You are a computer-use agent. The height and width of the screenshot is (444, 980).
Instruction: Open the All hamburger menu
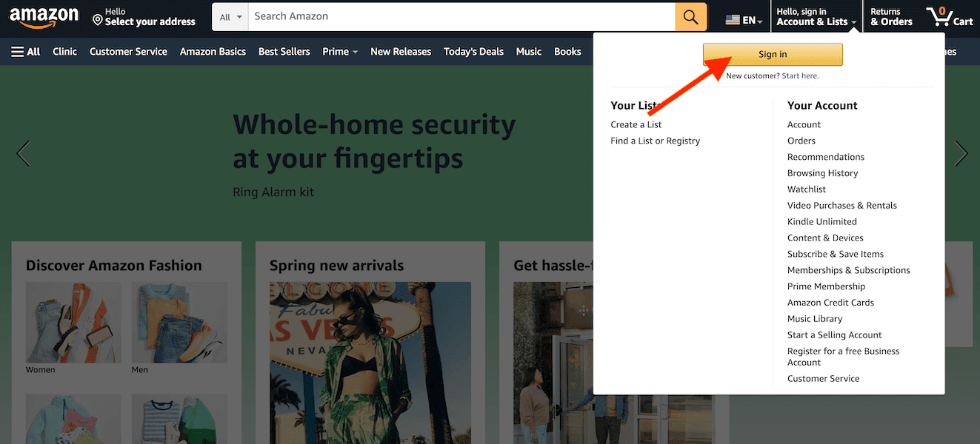25,52
